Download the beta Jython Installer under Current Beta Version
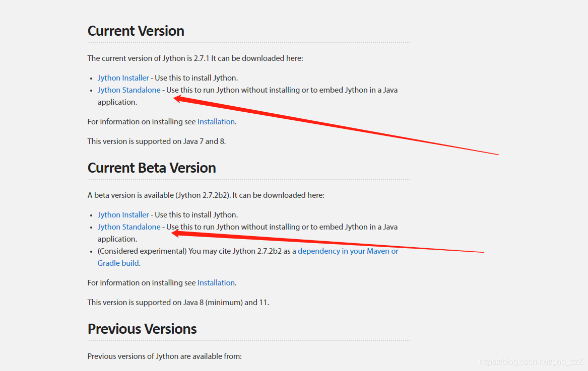588x371 pixels. pos(123,215)
